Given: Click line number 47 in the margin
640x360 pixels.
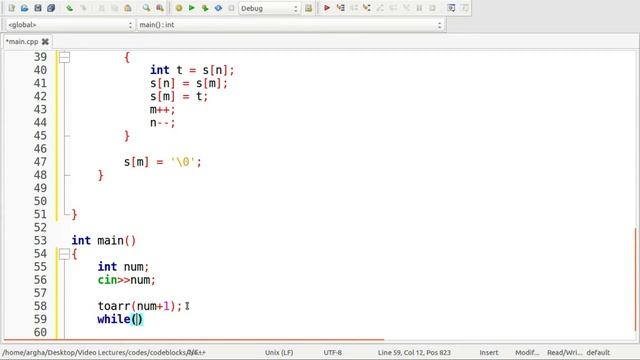Looking at the screenshot, I should point(40,162).
